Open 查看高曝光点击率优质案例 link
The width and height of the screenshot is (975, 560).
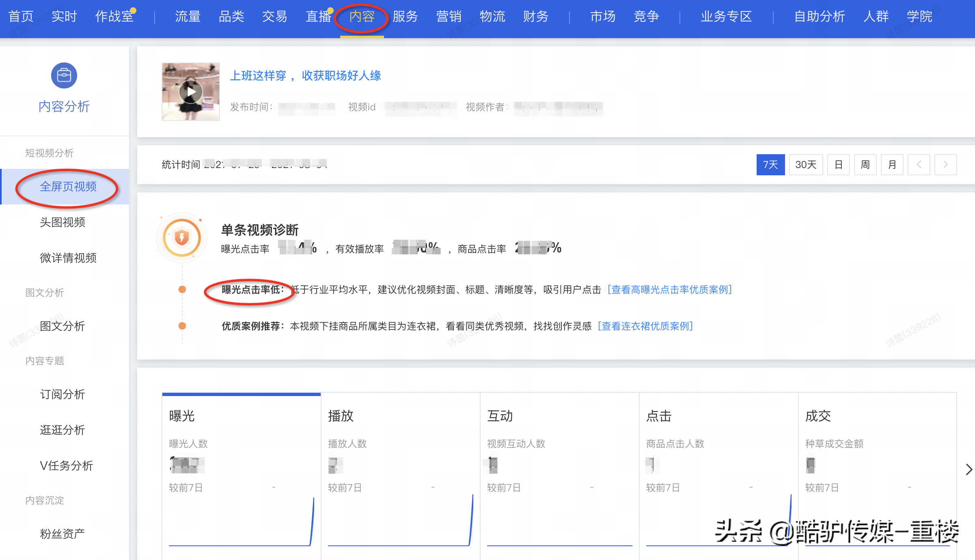tap(669, 290)
